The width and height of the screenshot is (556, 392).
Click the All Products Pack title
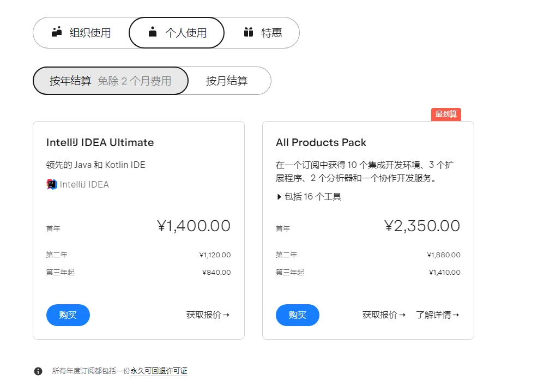321,142
